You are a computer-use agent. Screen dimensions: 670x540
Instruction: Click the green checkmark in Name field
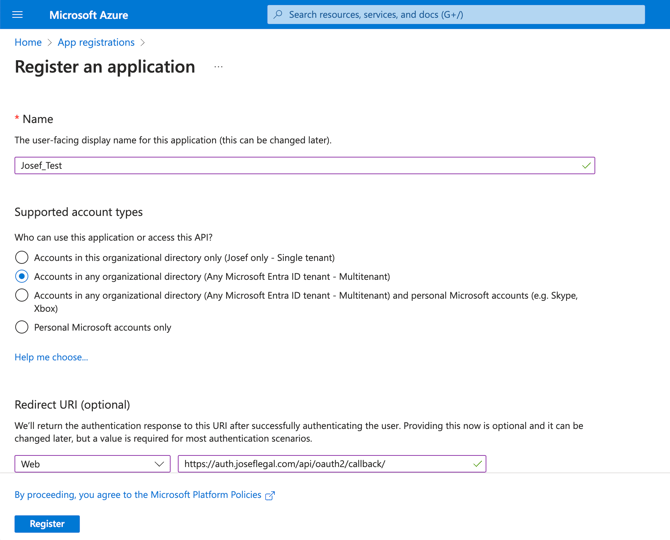[x=586, y=165]
